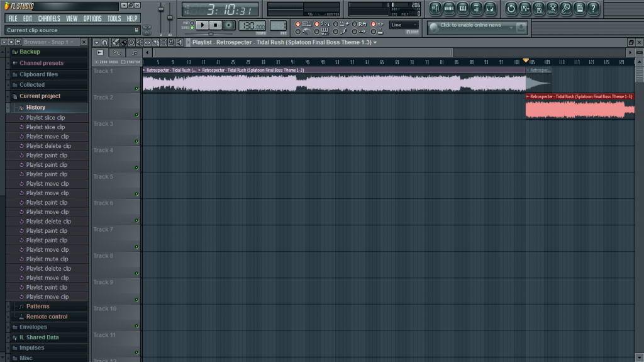The image size is (644, 362).
Task: Toggle the countdown before recording option
Action: click(317, 24)
